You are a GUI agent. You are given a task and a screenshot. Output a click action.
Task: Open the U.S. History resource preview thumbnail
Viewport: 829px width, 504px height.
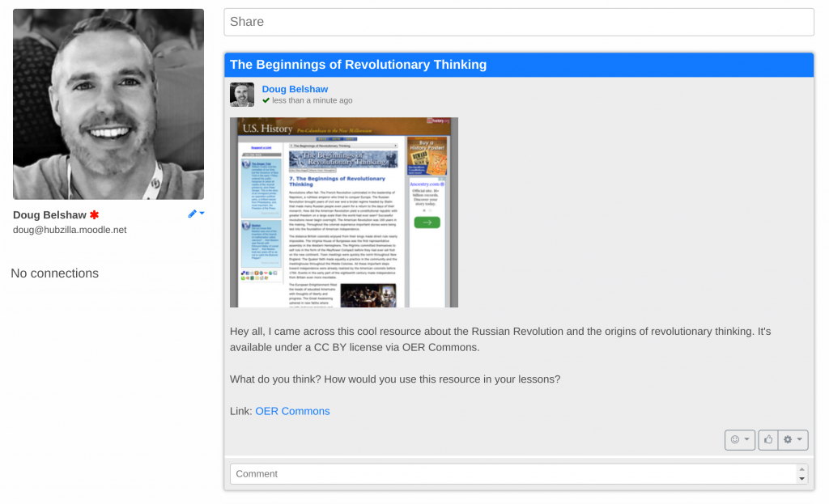coord(344,212)
